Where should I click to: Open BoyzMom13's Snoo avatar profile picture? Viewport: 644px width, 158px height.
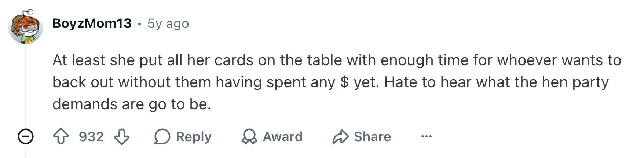[26, 26]
